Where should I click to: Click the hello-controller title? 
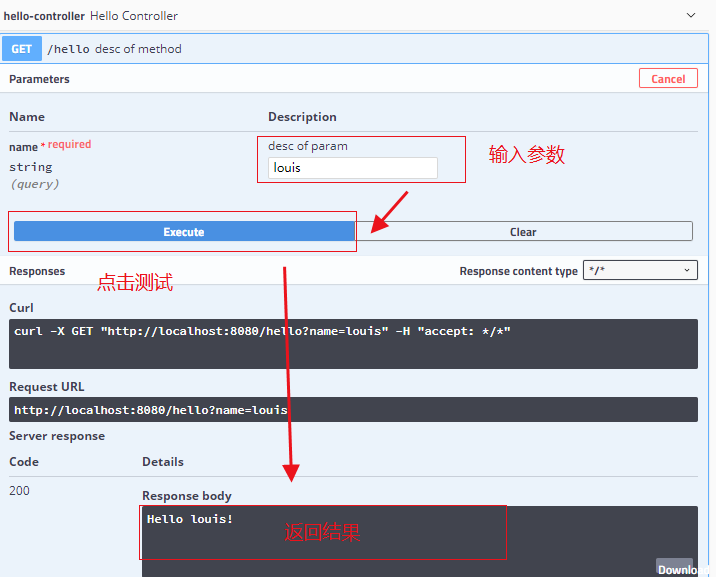pyautogui.click(x=44, y=16)
